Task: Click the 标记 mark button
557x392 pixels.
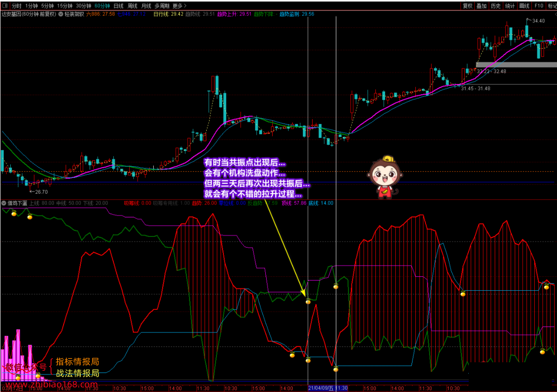Action: point(552,6)
